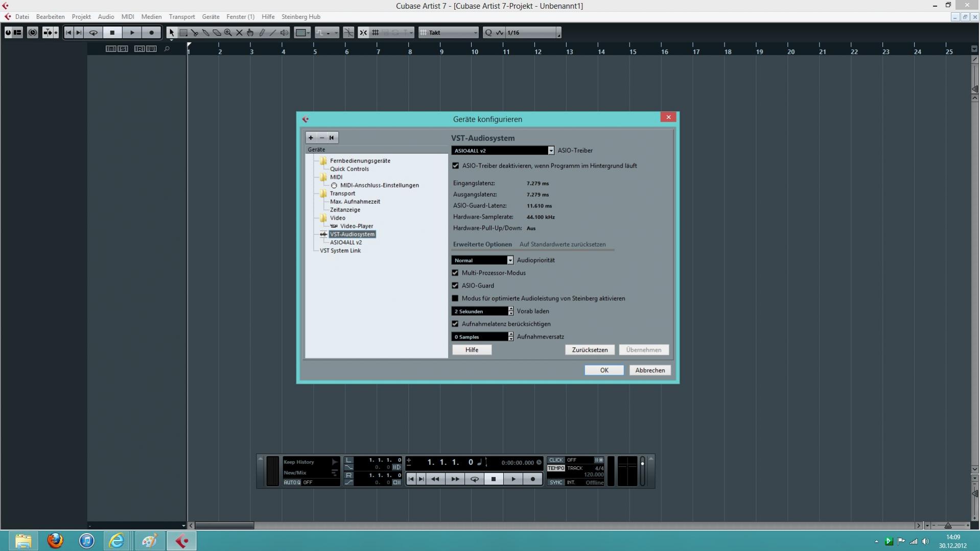Click the Abbrechen button

[x=650, y=371]
